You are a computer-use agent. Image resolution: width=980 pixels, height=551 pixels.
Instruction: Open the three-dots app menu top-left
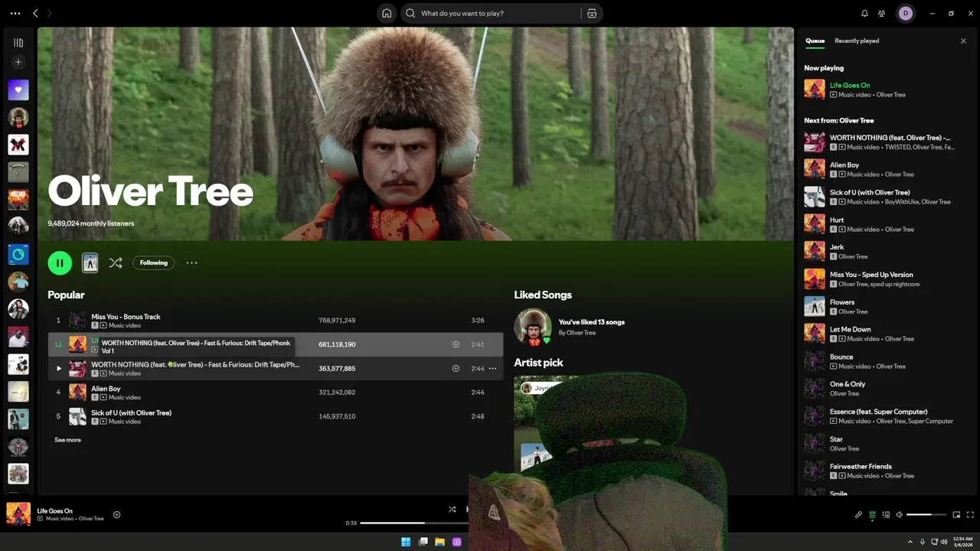[x=15, y=13]
